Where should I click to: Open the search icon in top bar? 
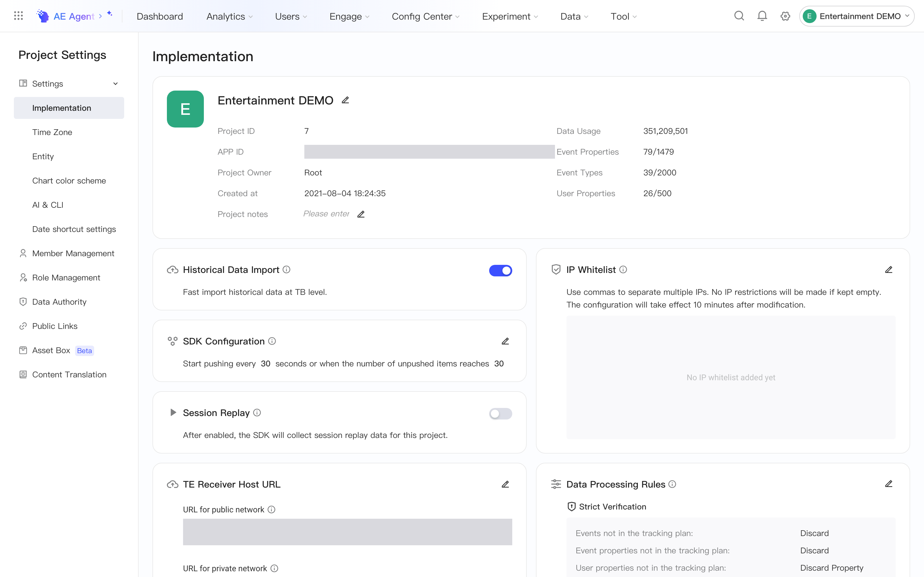click(x=739, y=16)
